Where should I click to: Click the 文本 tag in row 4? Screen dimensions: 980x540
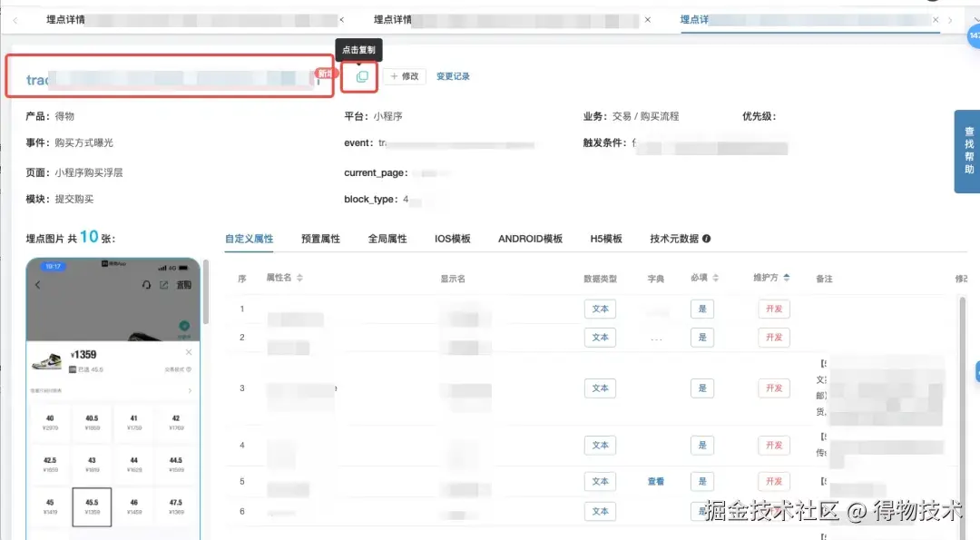click(600, 445)
